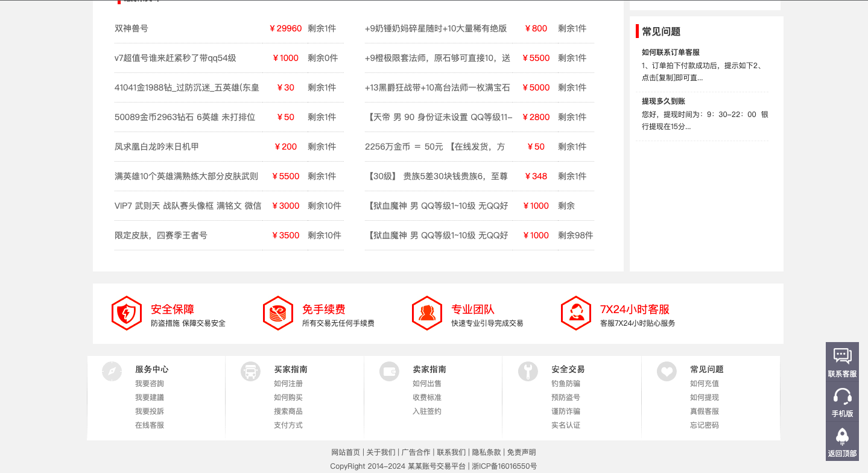Click the 专业团队 team badge icon

427,313
